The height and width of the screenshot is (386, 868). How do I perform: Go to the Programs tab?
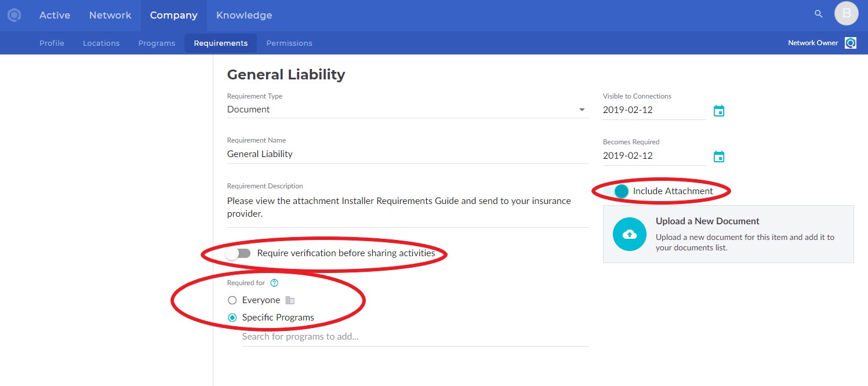pos(157,43)
